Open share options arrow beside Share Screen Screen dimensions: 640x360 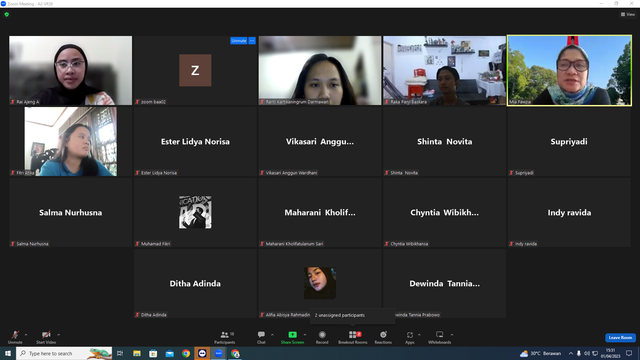tap(304, 335)
